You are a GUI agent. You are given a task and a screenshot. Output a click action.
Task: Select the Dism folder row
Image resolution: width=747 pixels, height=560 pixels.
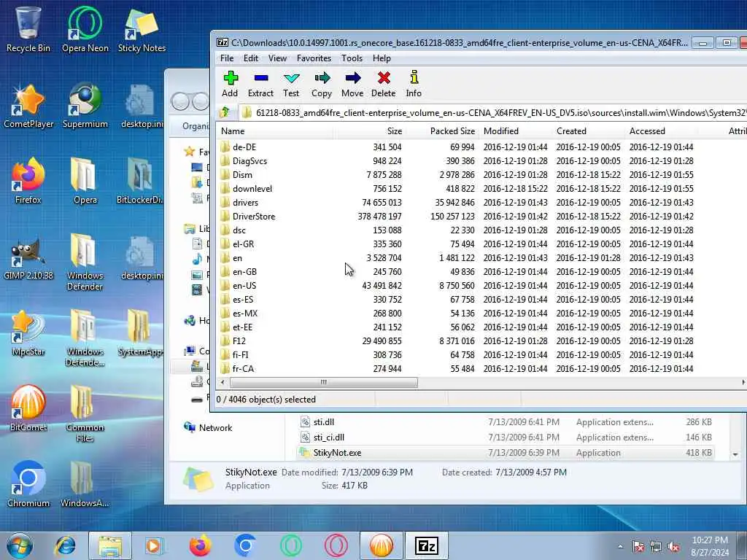481,175
